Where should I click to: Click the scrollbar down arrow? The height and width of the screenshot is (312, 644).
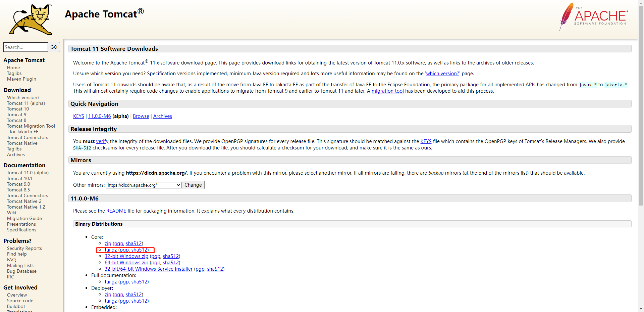[x=641, y=309]
